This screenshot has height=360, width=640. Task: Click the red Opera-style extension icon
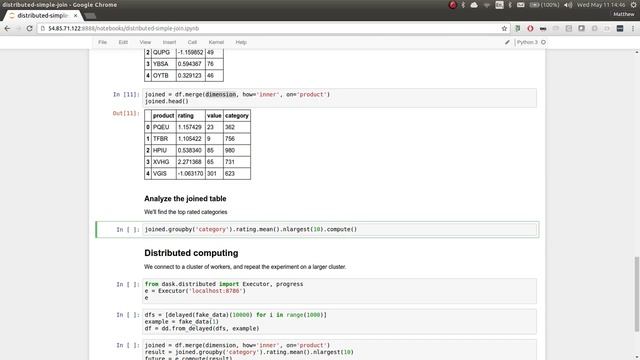point(530,29)
